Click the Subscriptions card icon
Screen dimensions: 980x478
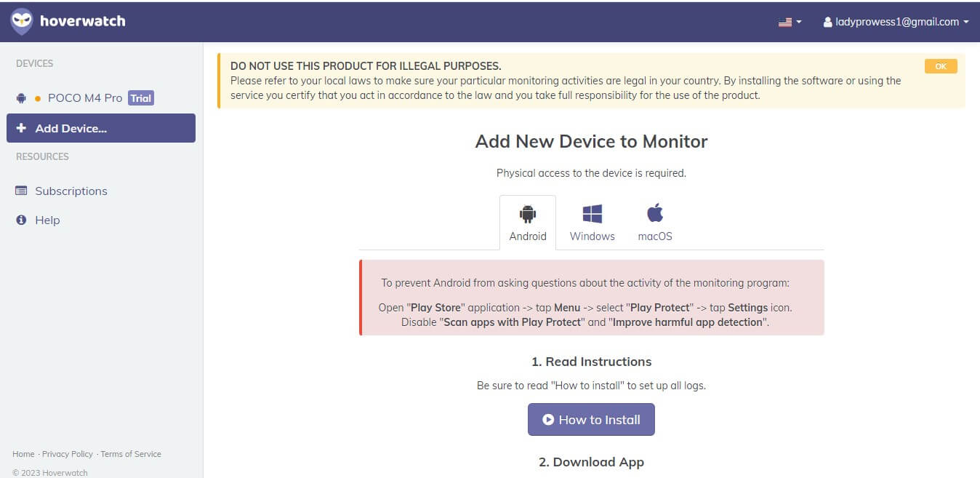(21, 191)
